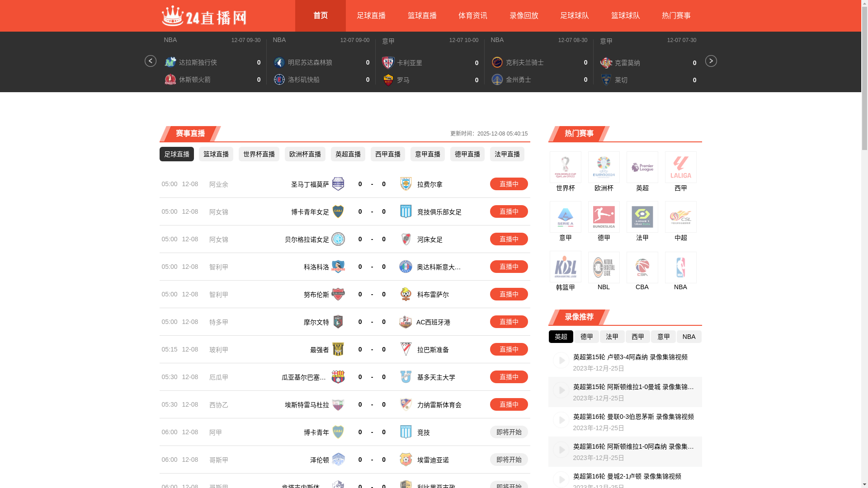868x488 pixels.
Task: Choose the 德甲 replay category tab
Action: pos(586,337)
